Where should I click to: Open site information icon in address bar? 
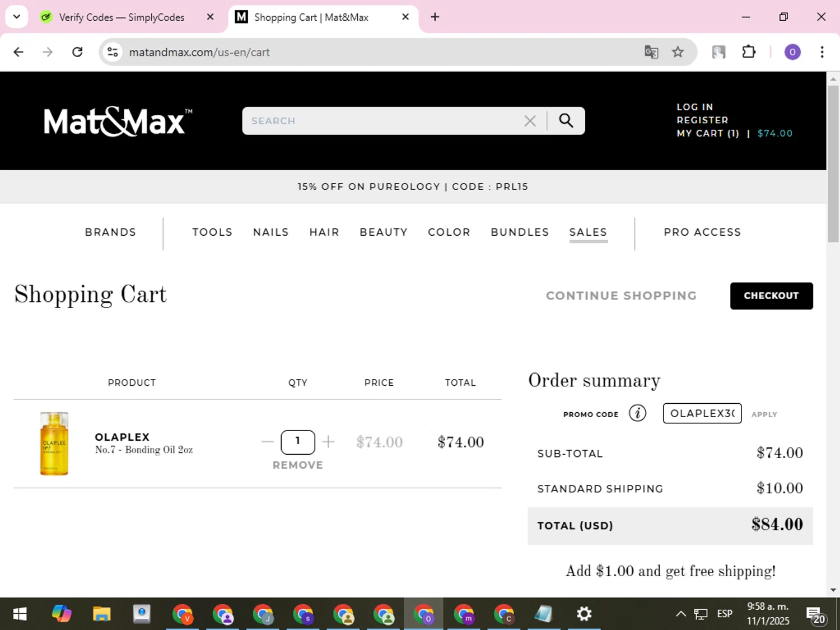113,52
